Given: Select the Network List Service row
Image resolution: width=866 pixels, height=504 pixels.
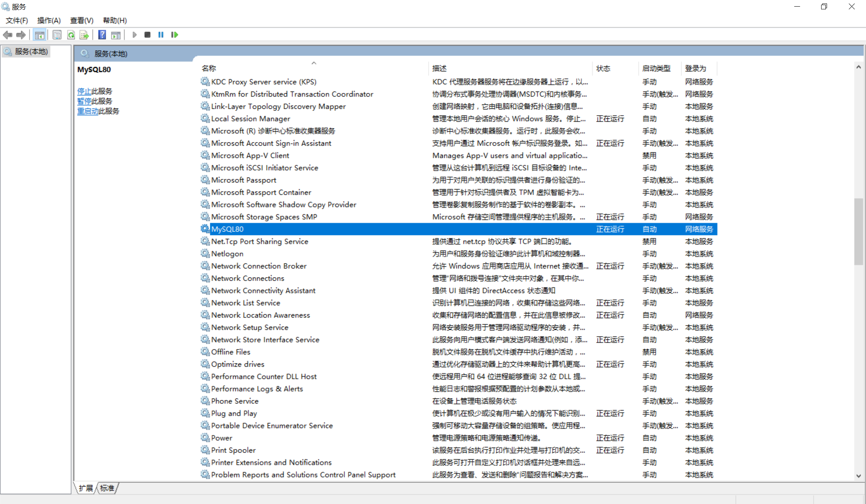Looking at the screenshot, I should (x=458, y=302).
